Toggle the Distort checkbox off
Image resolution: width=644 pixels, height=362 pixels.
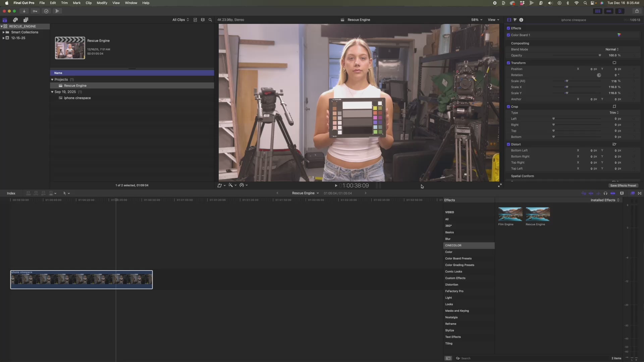click(508, 144)
